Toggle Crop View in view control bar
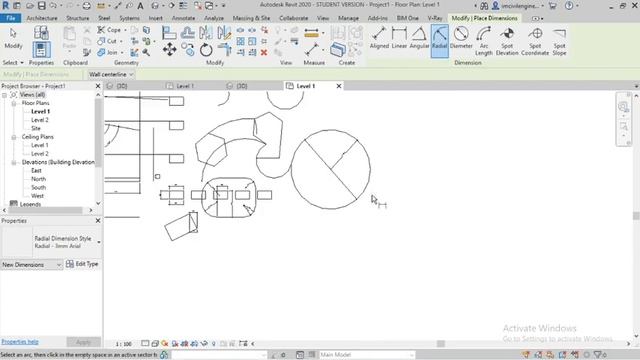Image resolution: width=640 pixels, height=360 pixels. [184, 344]
